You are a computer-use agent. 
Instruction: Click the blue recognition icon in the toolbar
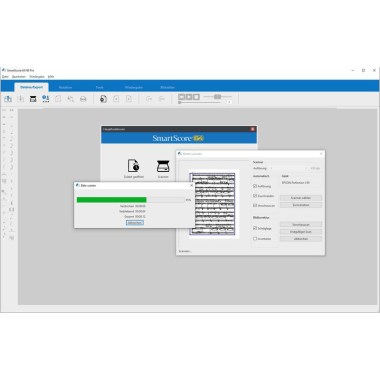[x=46, y=99]
